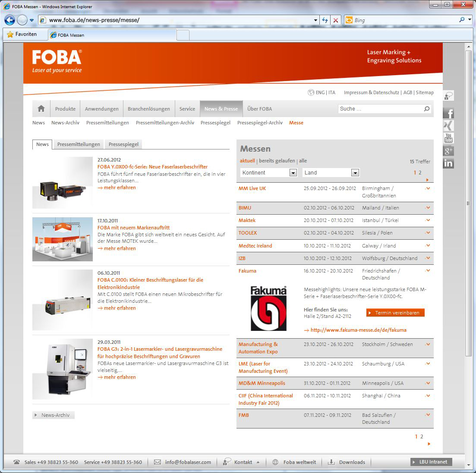476x473 pixels.
Task: Open the Sitemap link
Action: tap(425, 92)
